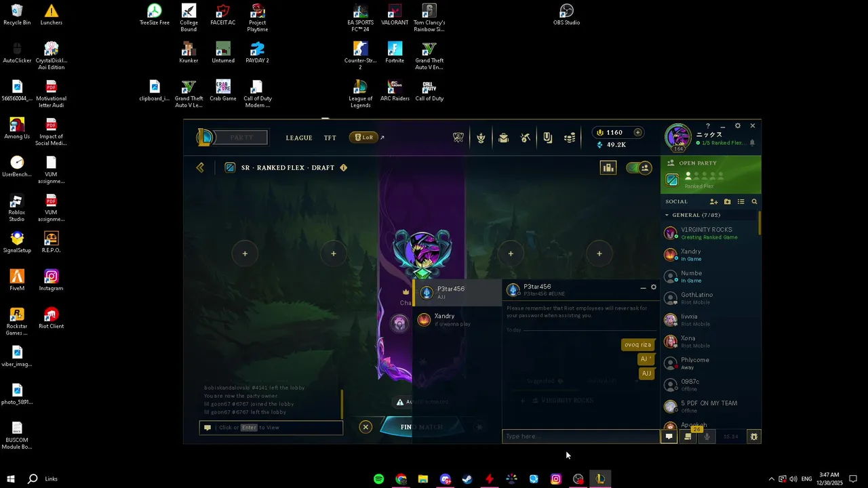The height and width of the screenshot is (488, 868).
Task: Select friend Phlycome in friends list
Action: pos(709,363)
